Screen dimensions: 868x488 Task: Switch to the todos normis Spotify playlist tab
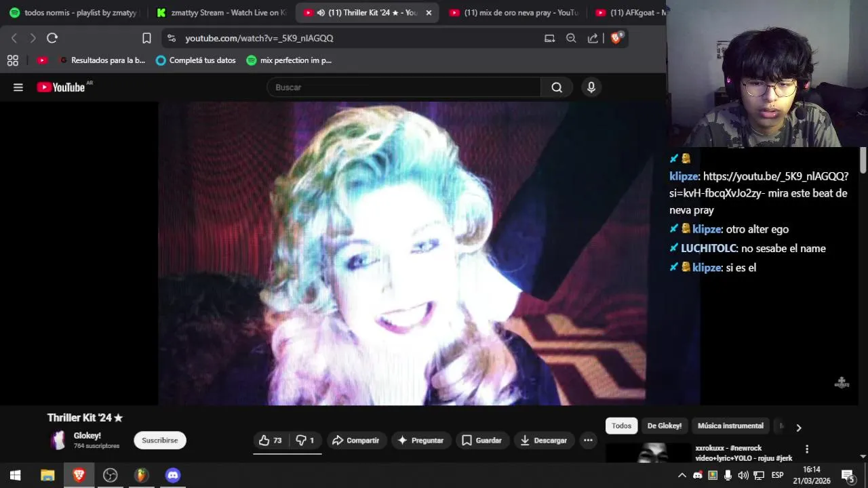click(x=73, y=13)
